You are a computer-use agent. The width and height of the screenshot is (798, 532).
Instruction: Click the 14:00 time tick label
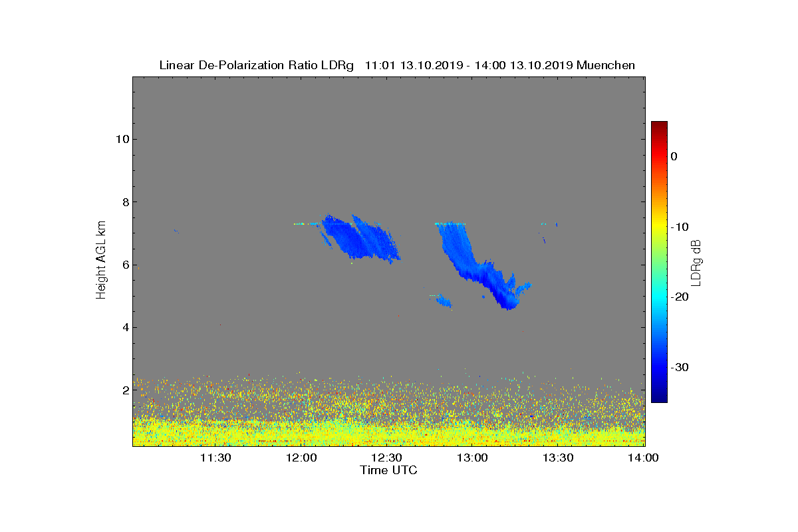coord(643,458)
